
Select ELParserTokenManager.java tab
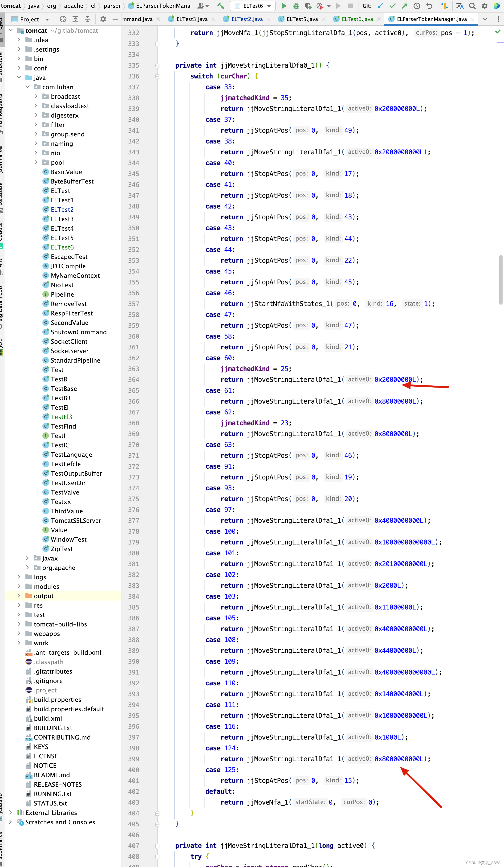431,19
